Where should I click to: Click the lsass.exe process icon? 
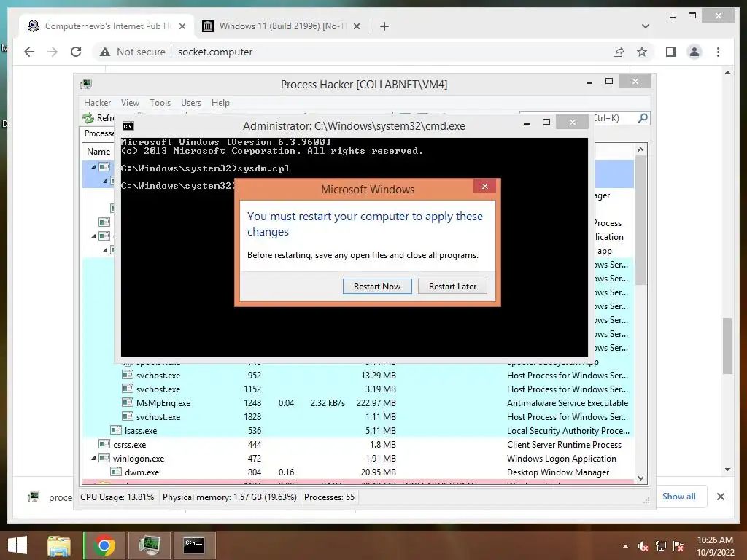(x=116, y=430)
